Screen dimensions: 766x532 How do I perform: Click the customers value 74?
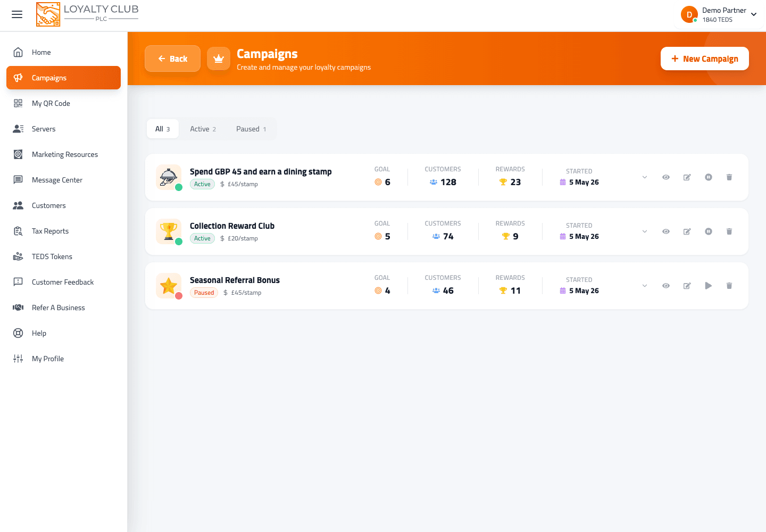point(448,236)
